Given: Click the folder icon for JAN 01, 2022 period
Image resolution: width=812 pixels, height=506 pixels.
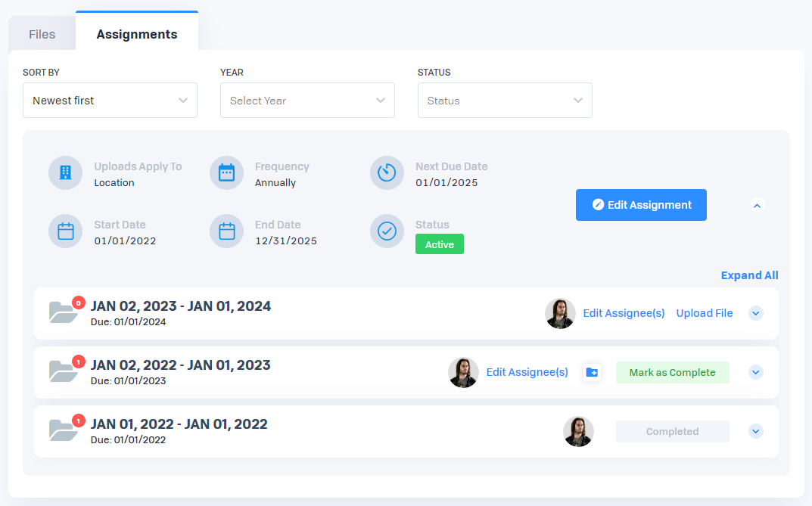Looking at the screenshot, I should pyautogui.click(x=64, y=430).
